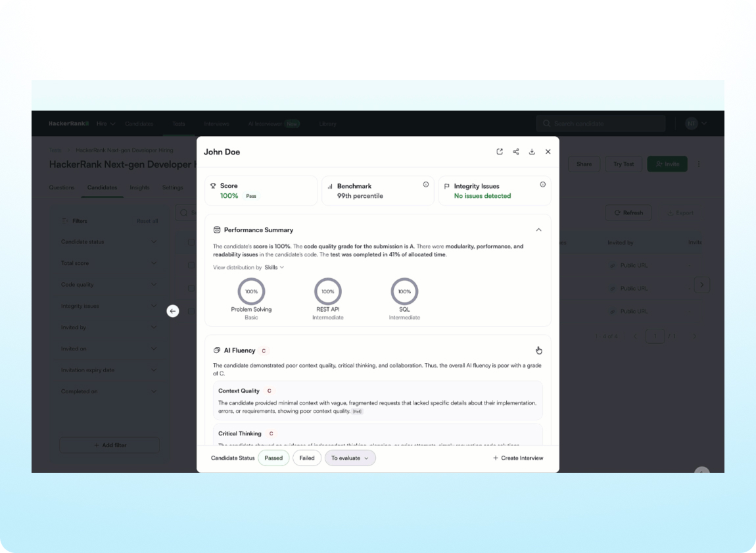Click the Share button in background page
This screenshot has height=553, width=756.
point(584,164)
